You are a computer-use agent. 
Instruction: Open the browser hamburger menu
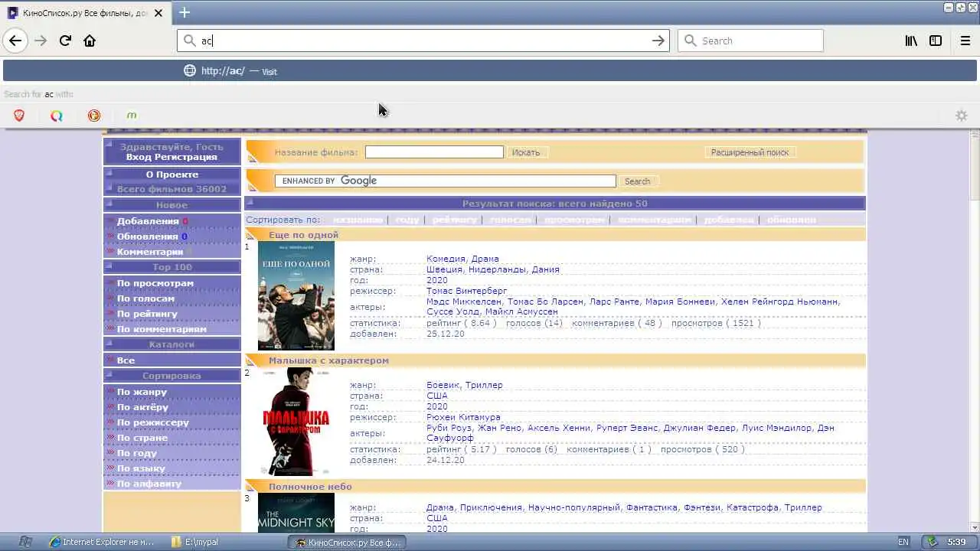pos(965,41)
